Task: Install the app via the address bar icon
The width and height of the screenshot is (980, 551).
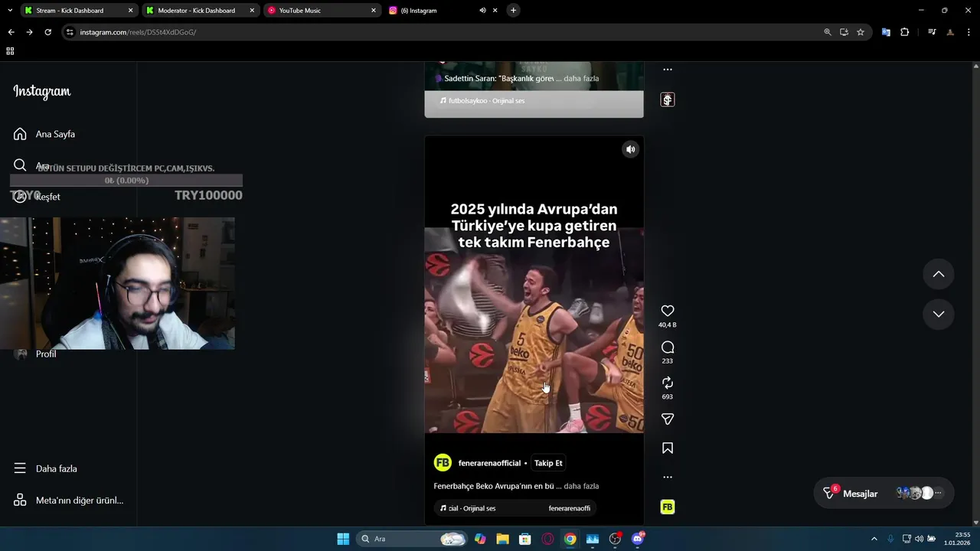Action: [x=844, y=32]
